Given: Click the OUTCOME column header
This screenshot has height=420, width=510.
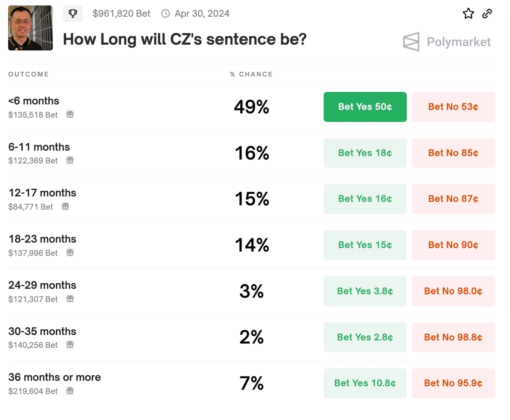Looking at the screenshot, I should tap(28, 74).
